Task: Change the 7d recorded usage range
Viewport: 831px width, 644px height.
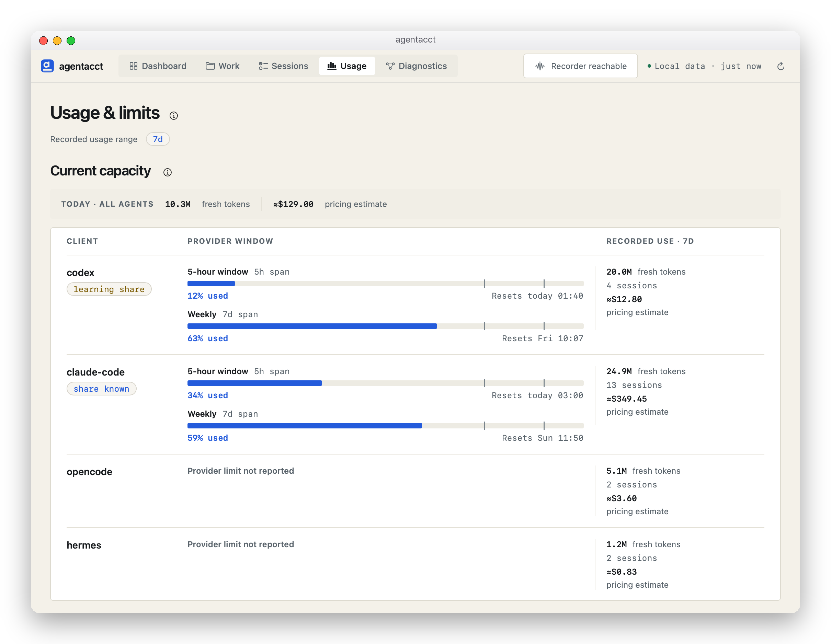Action: pos(158,139)
